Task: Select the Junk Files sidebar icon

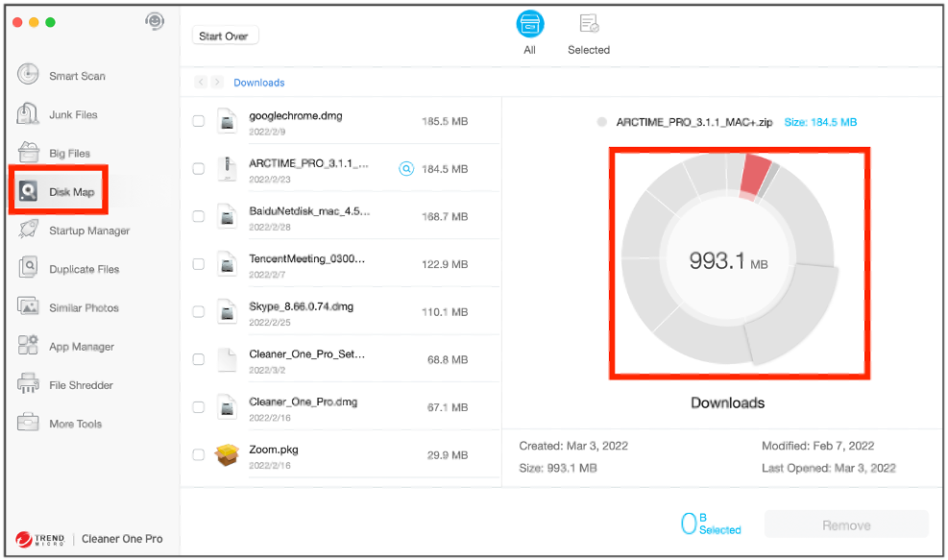Action: [x=30, y=114]
